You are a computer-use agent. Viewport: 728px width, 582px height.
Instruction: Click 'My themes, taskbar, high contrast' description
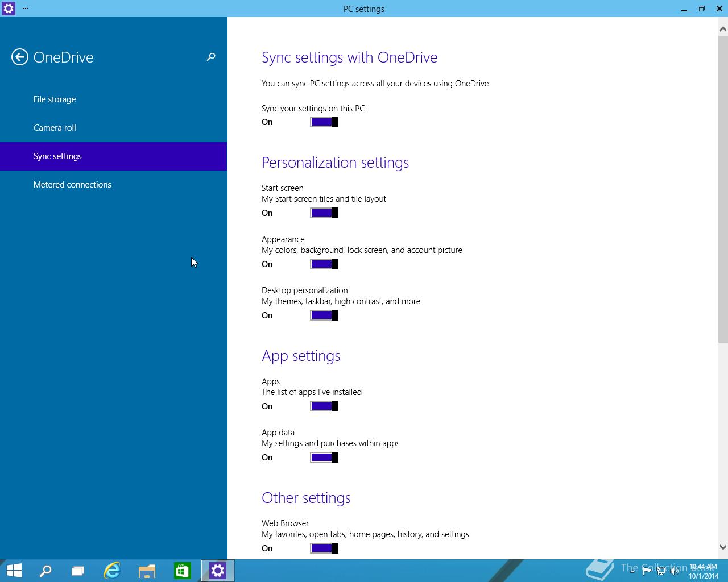point(341,301)
